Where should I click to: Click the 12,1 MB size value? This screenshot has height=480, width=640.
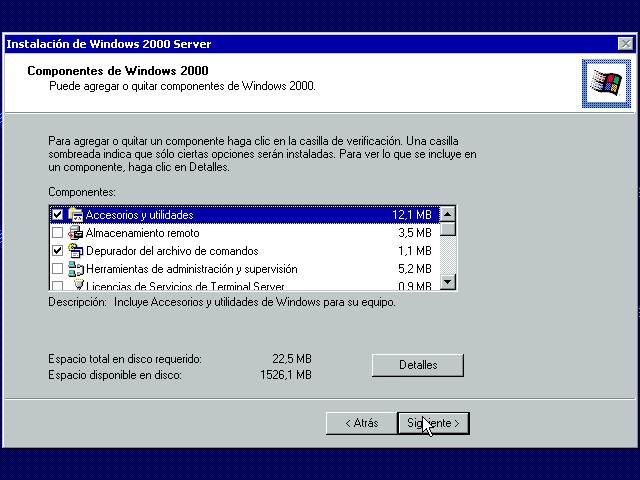click(411, 215)
